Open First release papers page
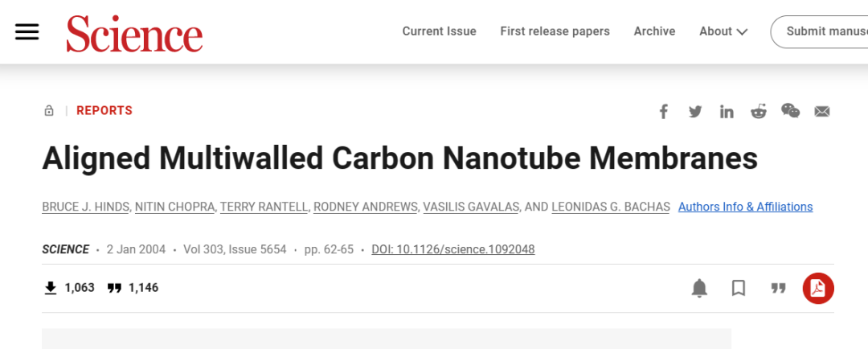 click(x=555, y=31)
